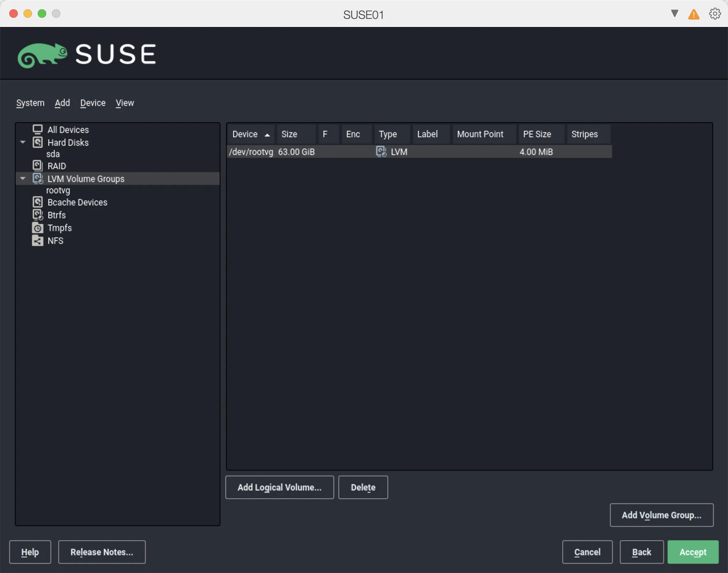Collapse the Hard Disks tree branch
Image resolution: width=728 pixels, height=573 pixels.
(22, 142)
